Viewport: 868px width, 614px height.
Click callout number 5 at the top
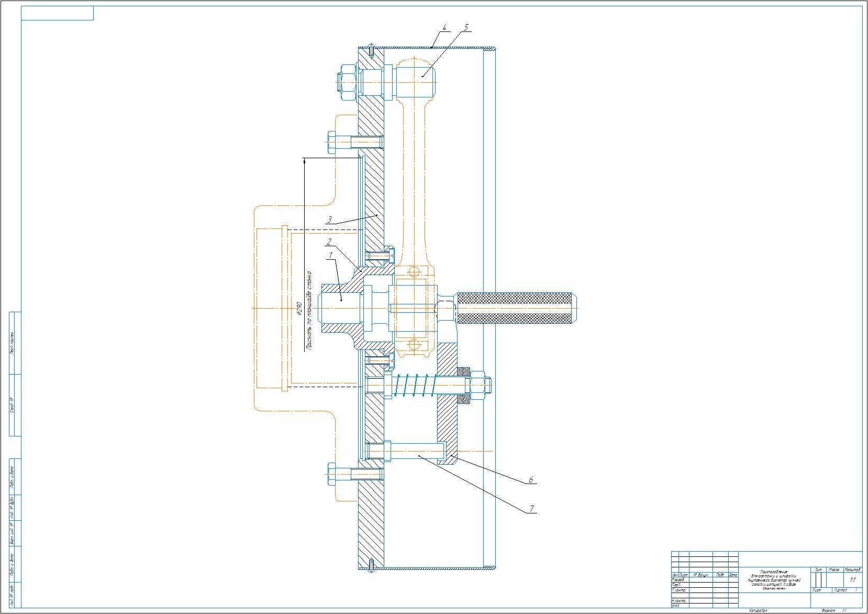[466, 28]
